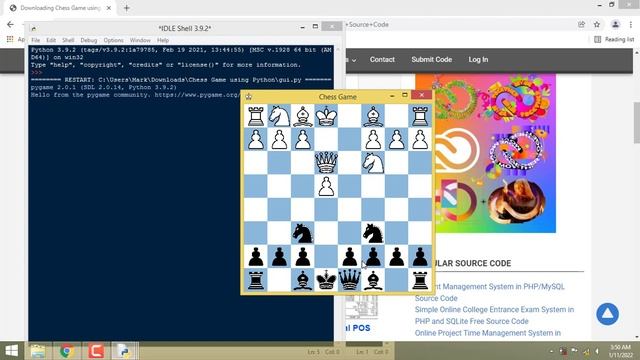
Task: Open the Edit menu in IDLE Shell
Action: pos(51,40)
